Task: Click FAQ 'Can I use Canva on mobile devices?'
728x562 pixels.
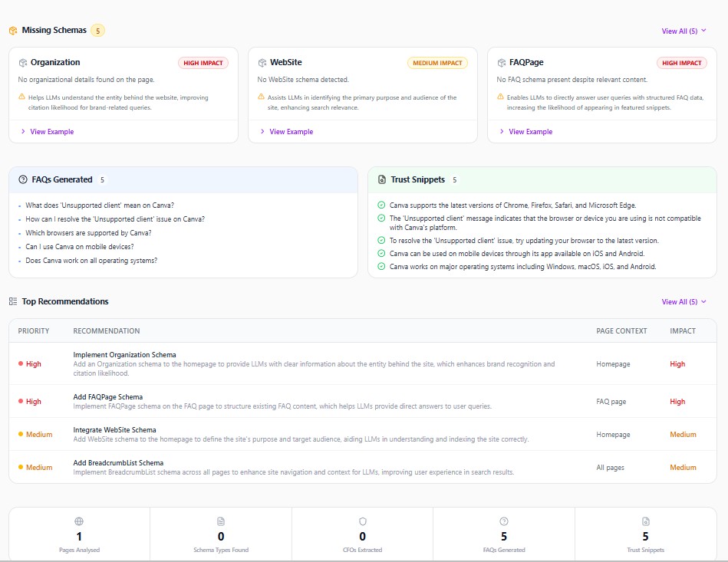Action: 79,247
